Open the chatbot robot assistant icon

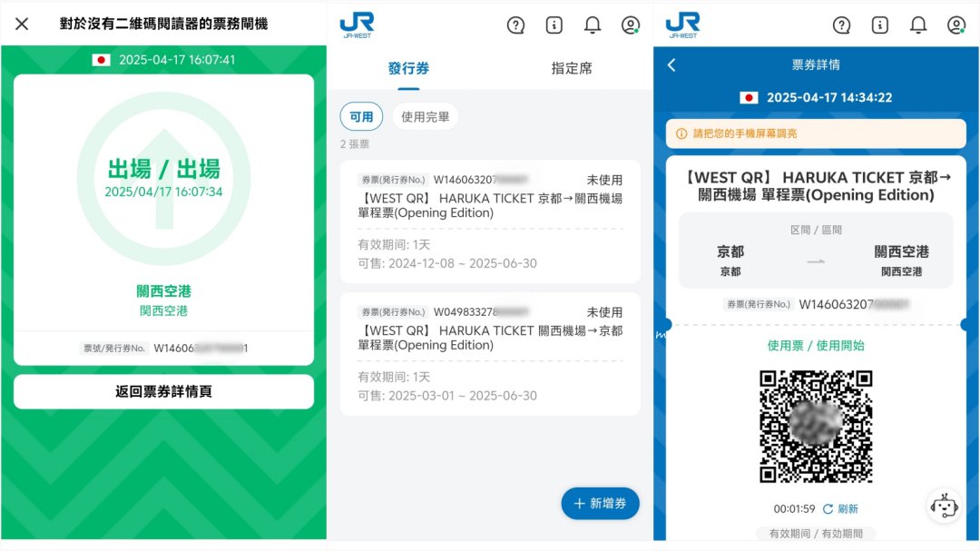944,506
